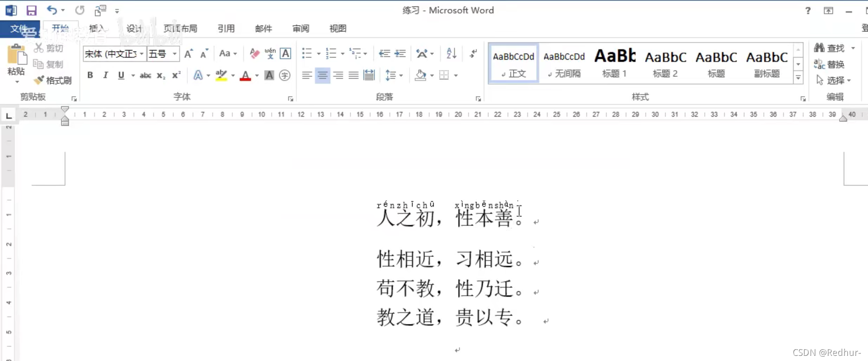Apply the distributed alignment icon
The image size is (868, 361).
click(x=369, y=75)
